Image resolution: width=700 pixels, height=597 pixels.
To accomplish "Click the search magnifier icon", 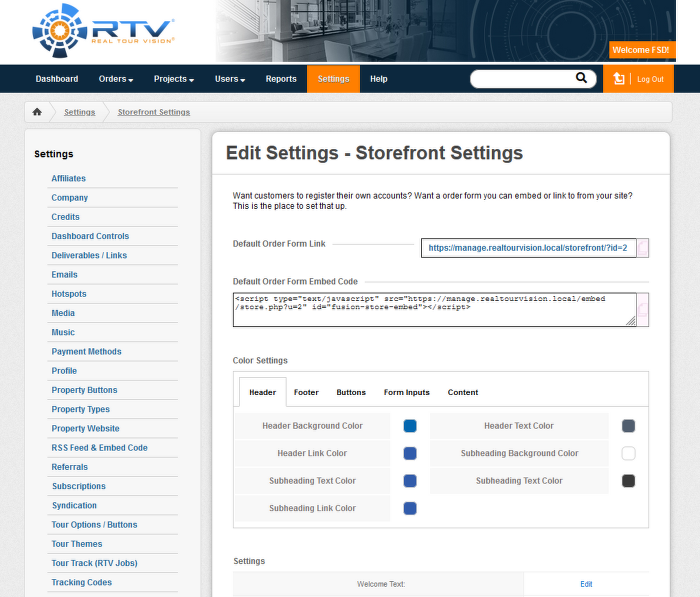I will [581, 78].
